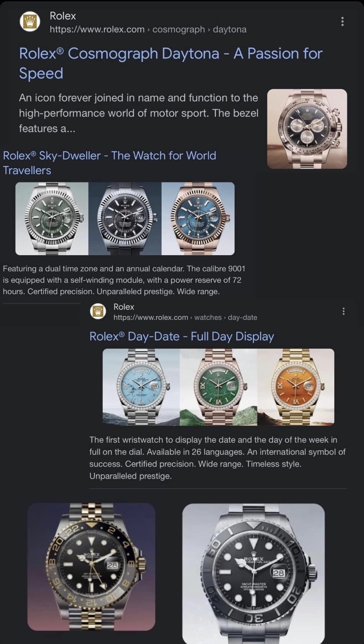Click the Rolex site name above daytona URL
Viewport: 364px width, 644px height.
pos(63,16)
